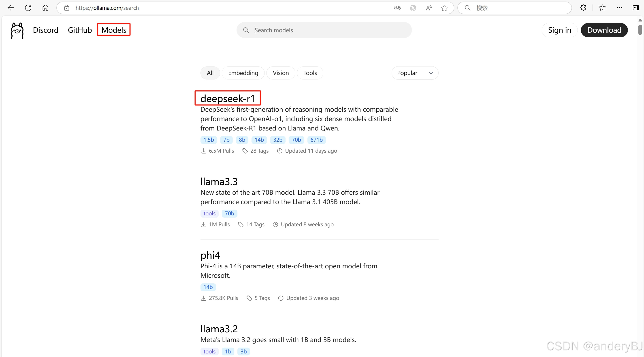The width and height of the screenshot is (644, 357).
Task: Open the GitHub nav link
Action: point(80,30)
